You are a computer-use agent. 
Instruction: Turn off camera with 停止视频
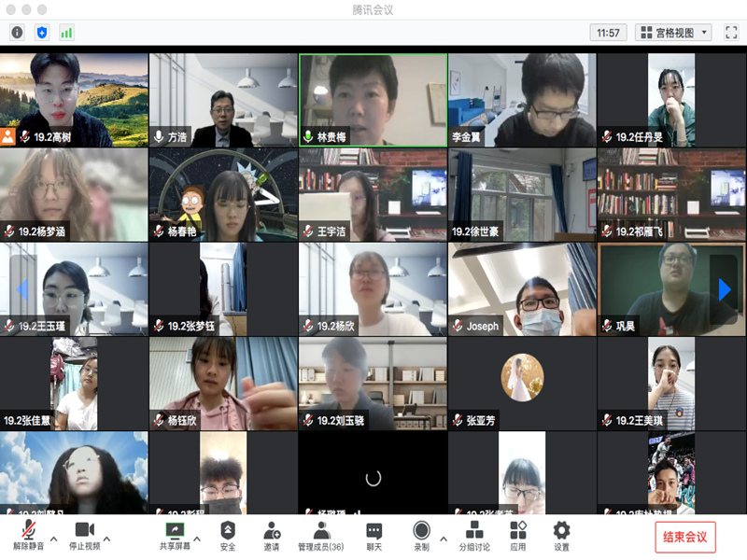click(84, 536)
